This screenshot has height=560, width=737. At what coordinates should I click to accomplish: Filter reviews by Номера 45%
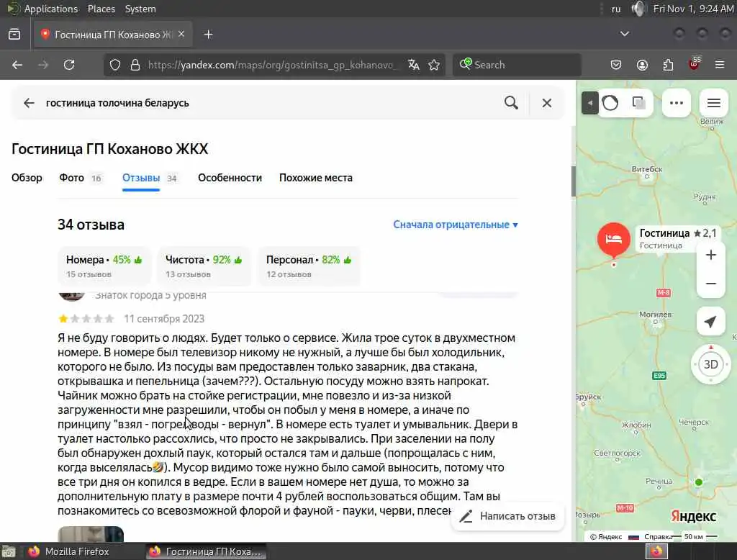click(x=104, y=266)
